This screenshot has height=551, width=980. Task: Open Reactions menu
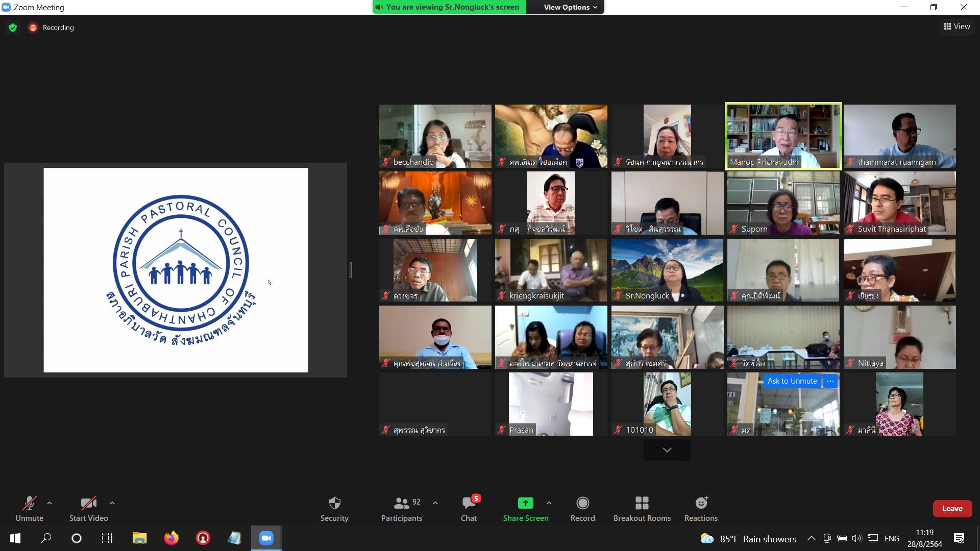pos(701,509)
